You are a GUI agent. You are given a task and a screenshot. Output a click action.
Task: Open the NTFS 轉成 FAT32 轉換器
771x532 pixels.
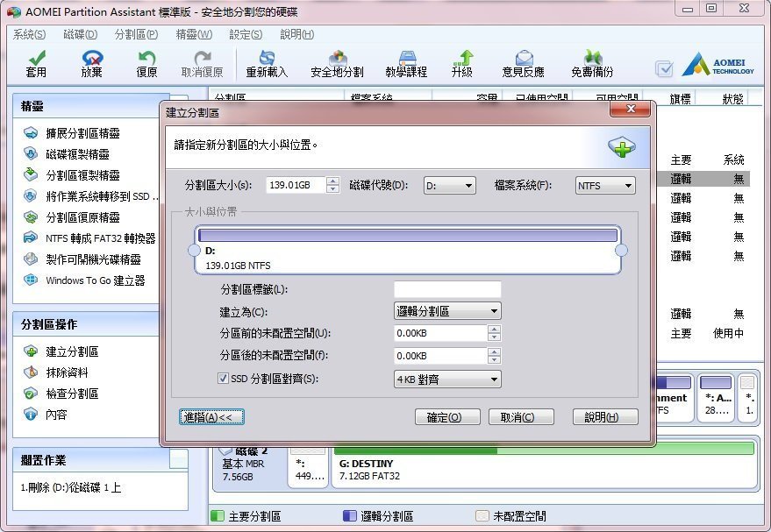pyautogui.click(x=89, y=238)
